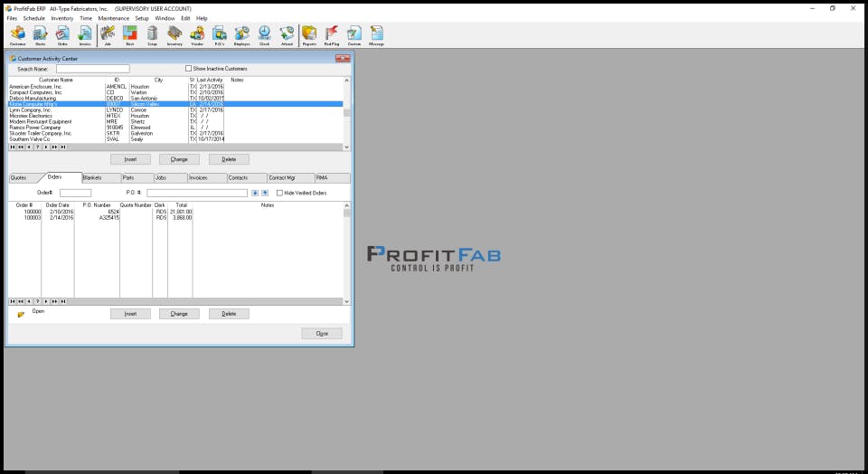Image resolution: width=868 pixels, height=474 pixels.
Task: Click the open folder icon next to Open
Action: [21, 315]
